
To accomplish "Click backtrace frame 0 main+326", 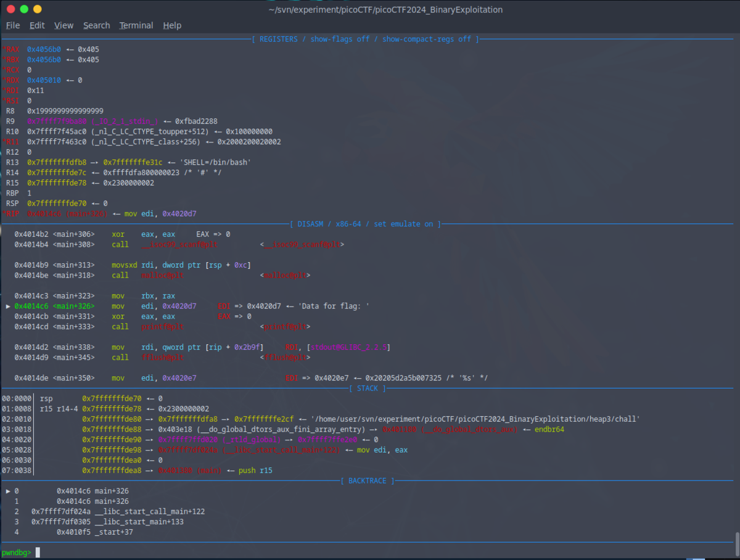I will 92,491.
